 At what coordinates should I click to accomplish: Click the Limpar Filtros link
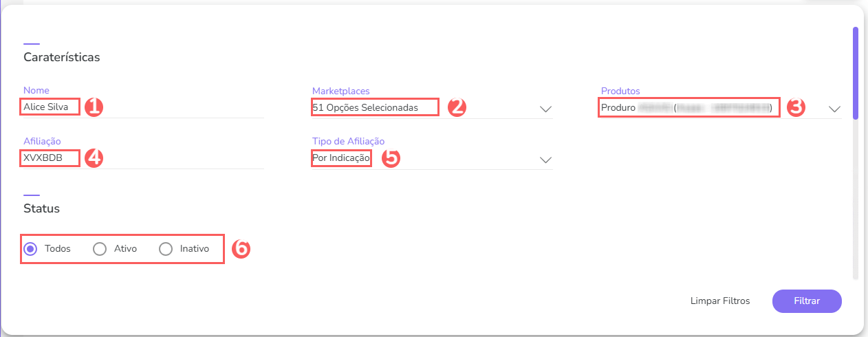pyautogui.click(x=720, y=301)
